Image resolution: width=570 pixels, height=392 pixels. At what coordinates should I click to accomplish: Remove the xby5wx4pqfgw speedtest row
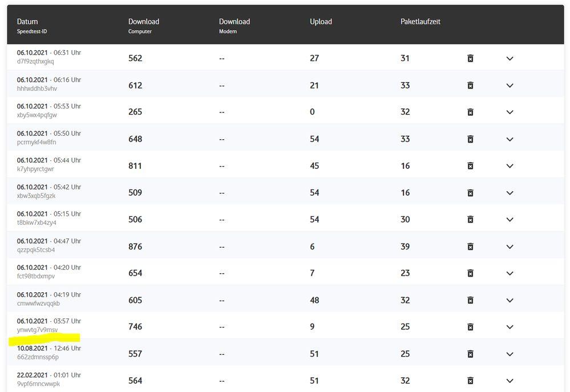pos(470,112)
